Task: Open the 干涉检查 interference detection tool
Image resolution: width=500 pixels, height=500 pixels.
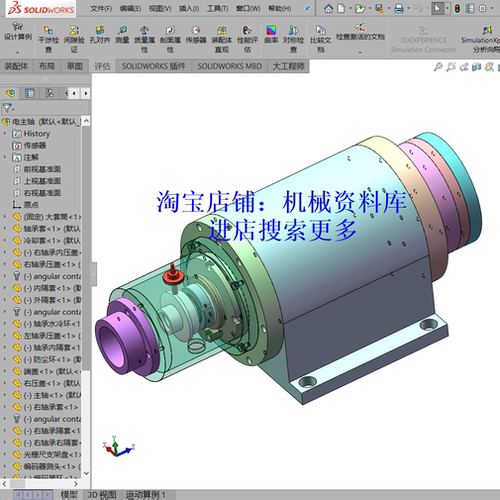Action: point(48,38)
